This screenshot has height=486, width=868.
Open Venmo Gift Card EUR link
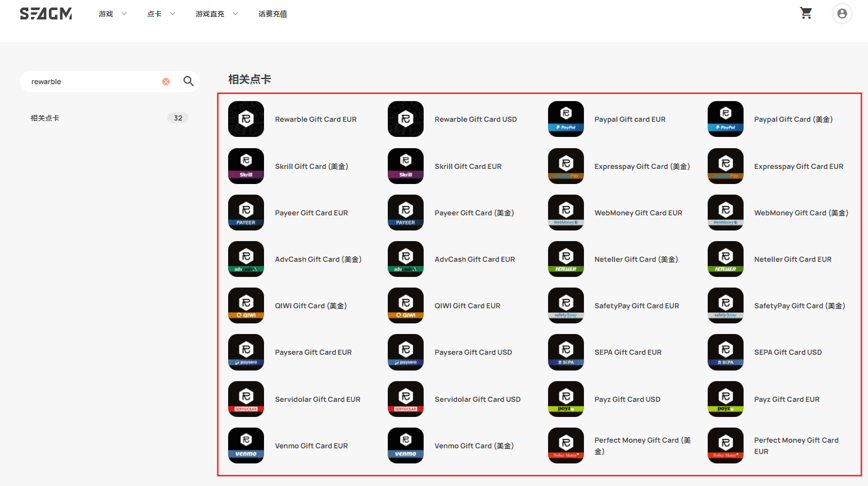311,446
